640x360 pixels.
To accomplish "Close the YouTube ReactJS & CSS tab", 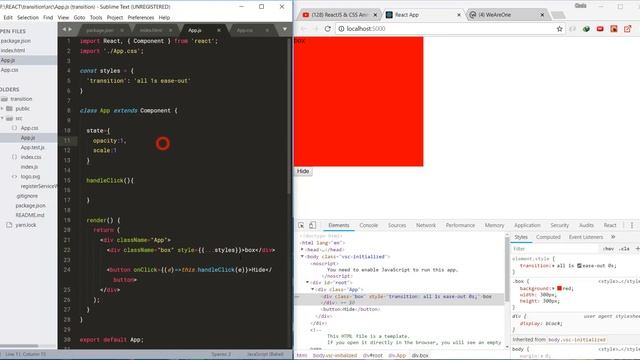I will [x=375, y=15].
